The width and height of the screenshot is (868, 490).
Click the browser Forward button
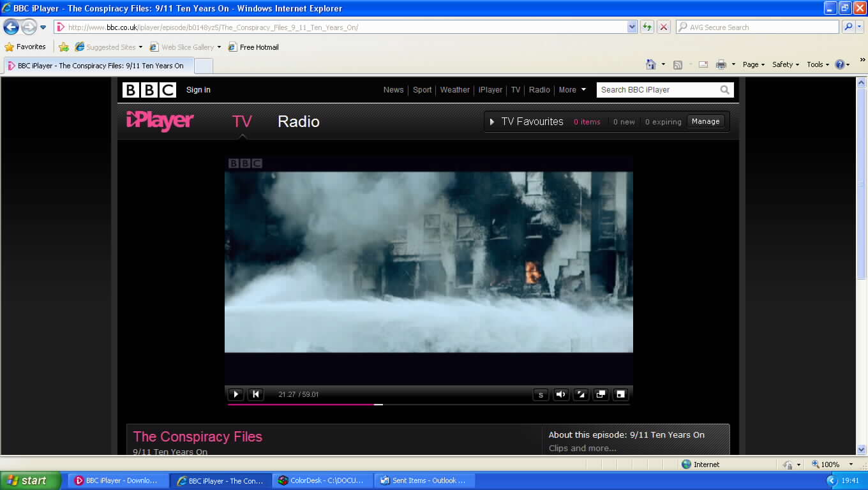coord(29,27)
